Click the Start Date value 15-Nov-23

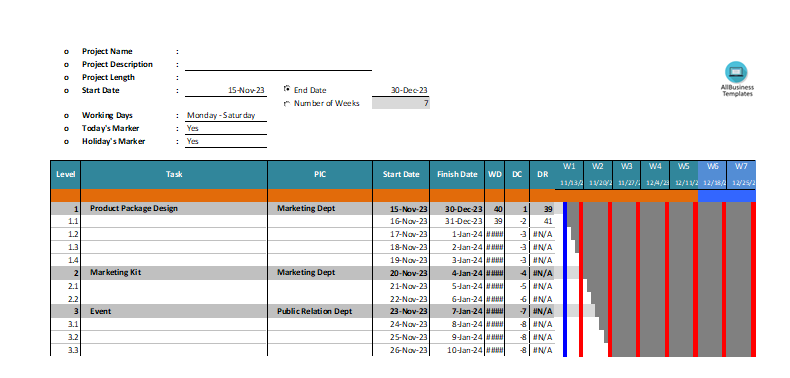pyautogui.click(x=226, y=90)
